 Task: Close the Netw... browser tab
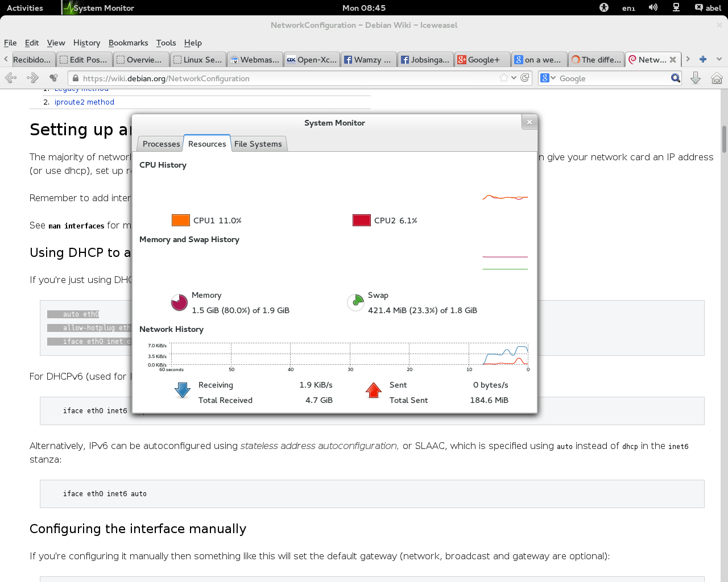click(x=673, y=60)
